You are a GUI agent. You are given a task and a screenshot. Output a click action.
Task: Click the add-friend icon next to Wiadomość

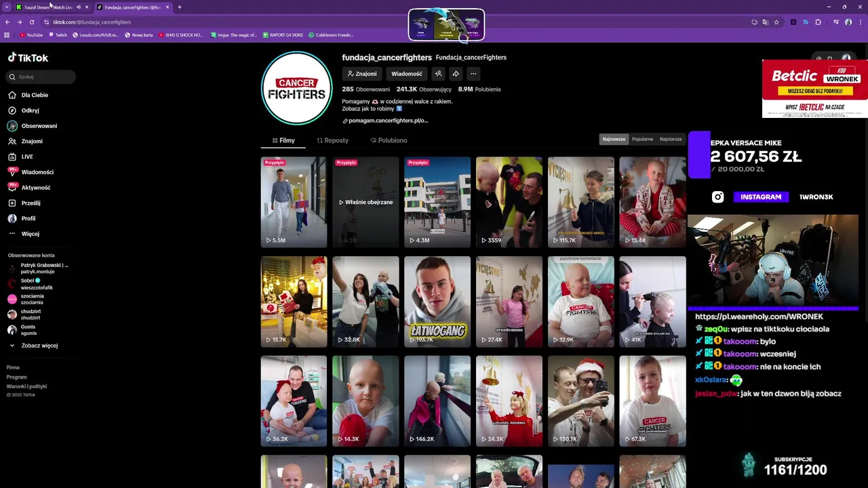(438, 74)
